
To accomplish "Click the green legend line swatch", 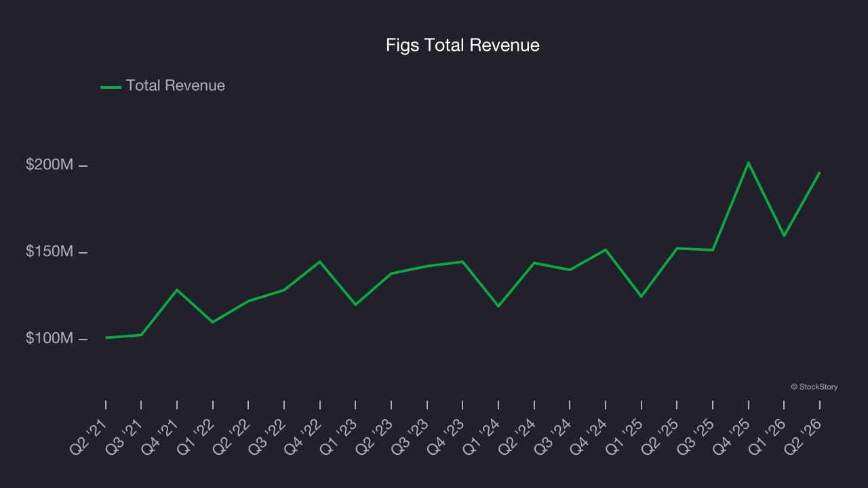I will [x=111, y=87].
